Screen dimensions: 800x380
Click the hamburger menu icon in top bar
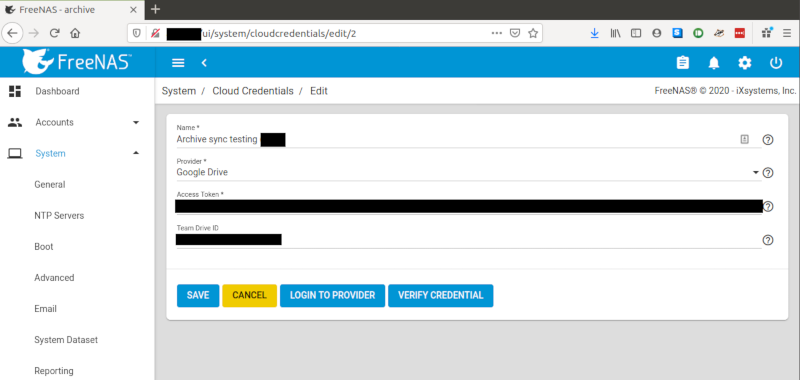[x=178, y=63]
